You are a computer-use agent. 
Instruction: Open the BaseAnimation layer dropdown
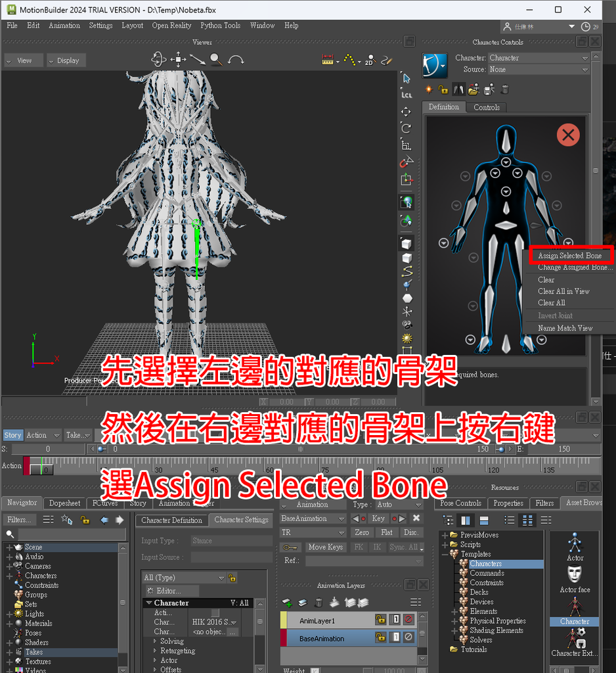(x=313, y=519)
